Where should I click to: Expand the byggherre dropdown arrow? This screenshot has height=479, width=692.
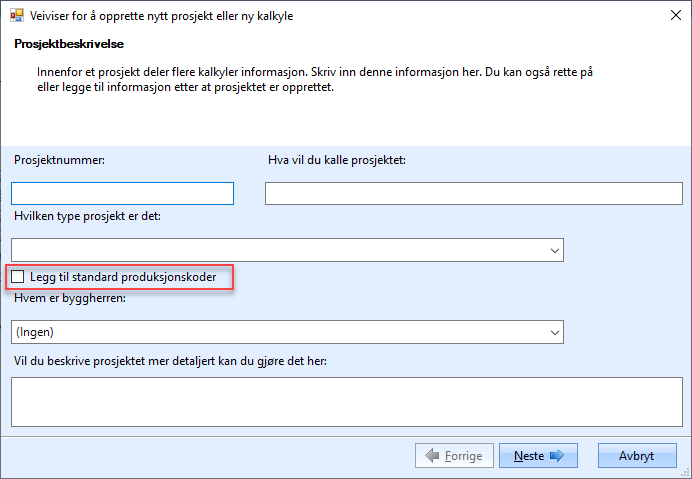(554, 332)
